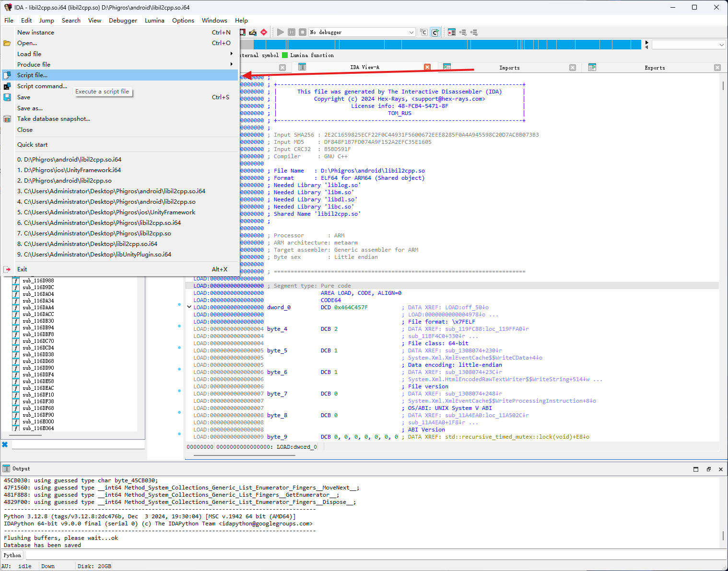This screenshot has width=728, height=571.
Task: Expand the Load file submenu
Action: pyautogui.click(x=120, y=54)
